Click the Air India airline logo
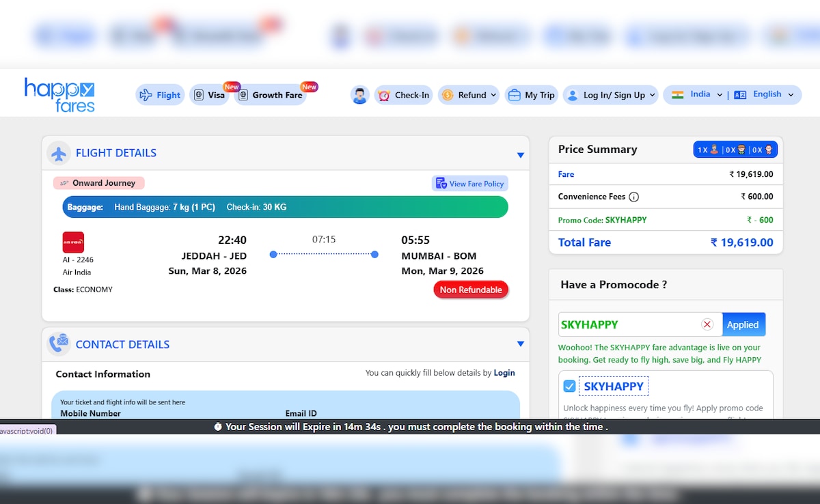 (73, 242)
